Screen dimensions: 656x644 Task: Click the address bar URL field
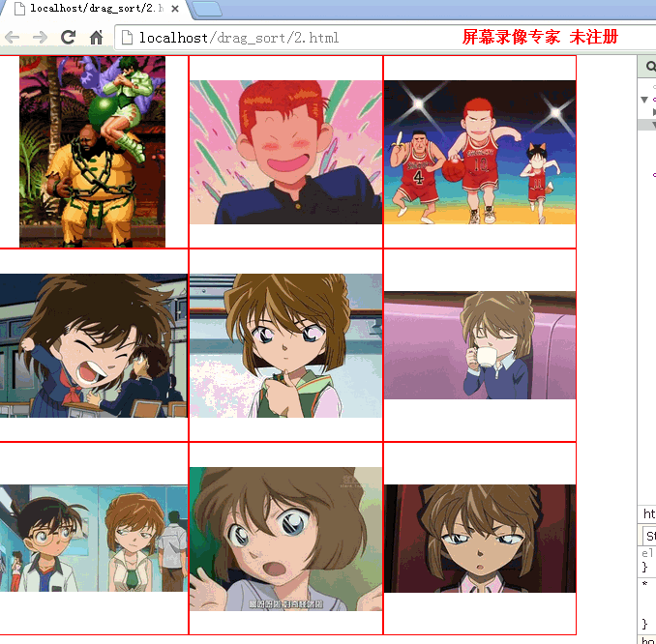click(x=290, y=38)
